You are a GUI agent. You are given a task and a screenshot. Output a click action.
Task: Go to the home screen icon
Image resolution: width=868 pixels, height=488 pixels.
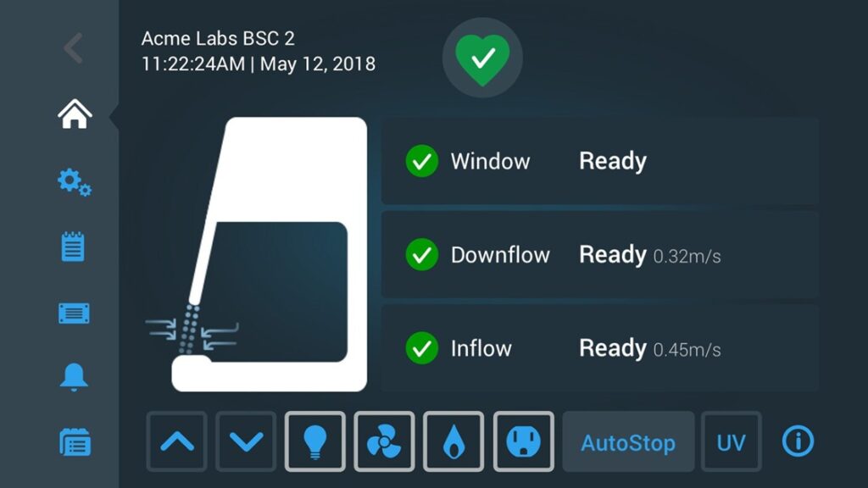(x=75, y=114)
